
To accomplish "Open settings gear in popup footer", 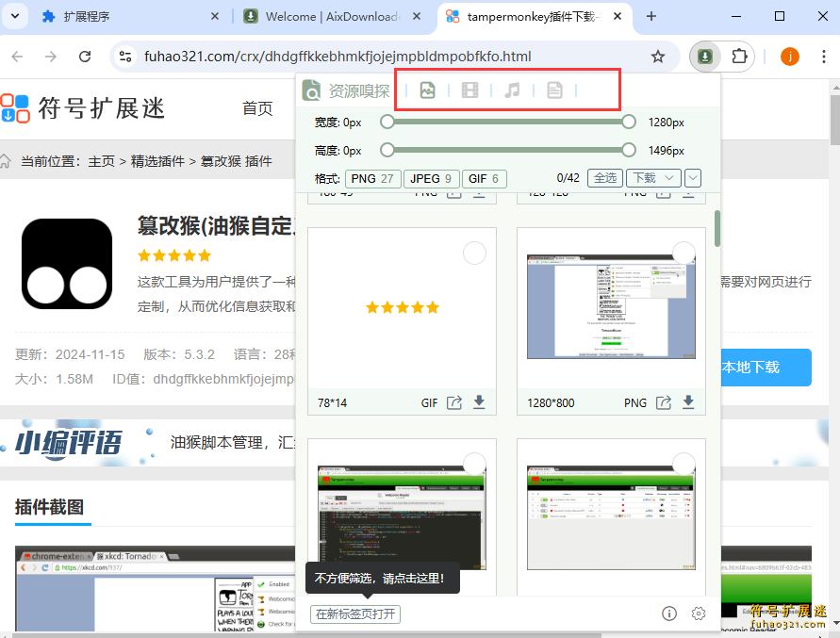I will [698, 613].
